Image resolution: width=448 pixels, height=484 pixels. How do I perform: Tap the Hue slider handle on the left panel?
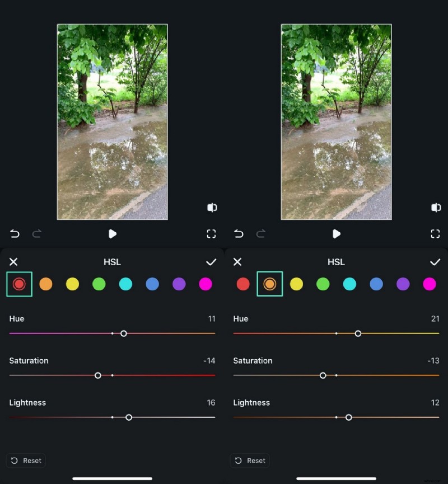coord(124,333)
